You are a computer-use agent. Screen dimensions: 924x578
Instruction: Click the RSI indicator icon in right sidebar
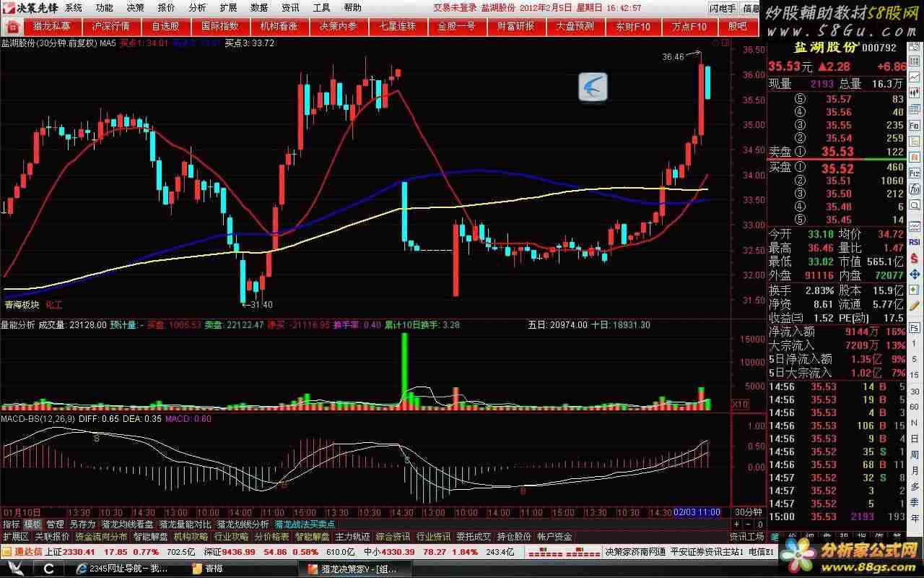point(915,242)
